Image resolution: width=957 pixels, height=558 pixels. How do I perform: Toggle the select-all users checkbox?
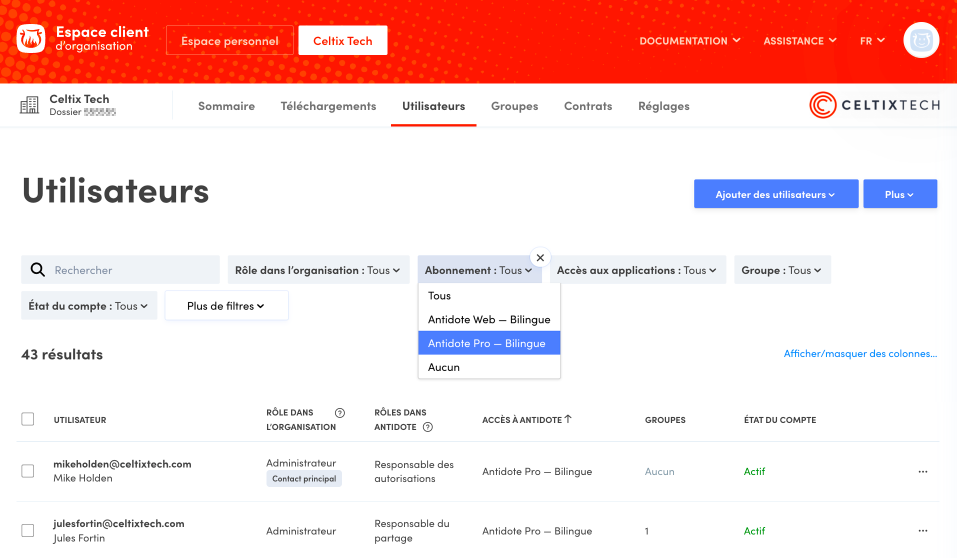(28, 419)
